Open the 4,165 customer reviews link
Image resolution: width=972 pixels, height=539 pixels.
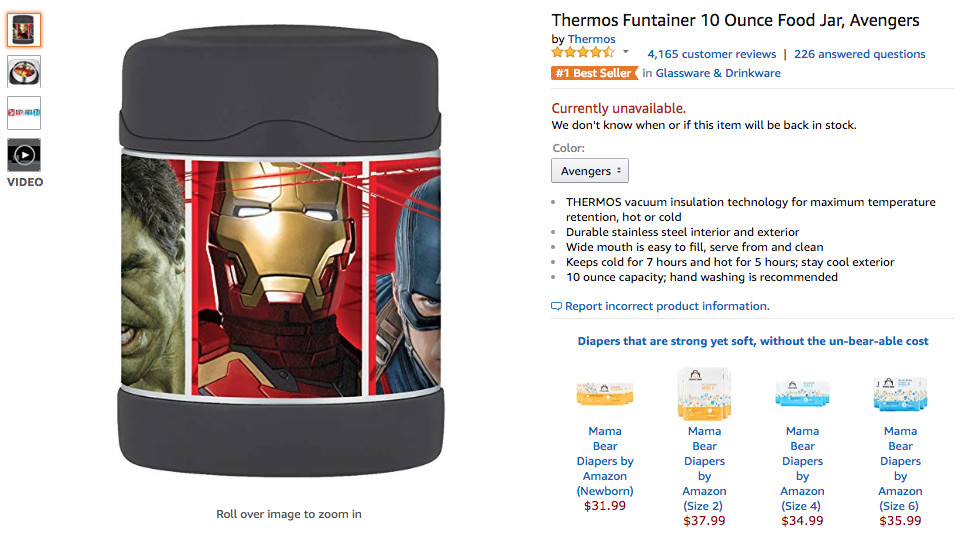(x=711, y=54)
